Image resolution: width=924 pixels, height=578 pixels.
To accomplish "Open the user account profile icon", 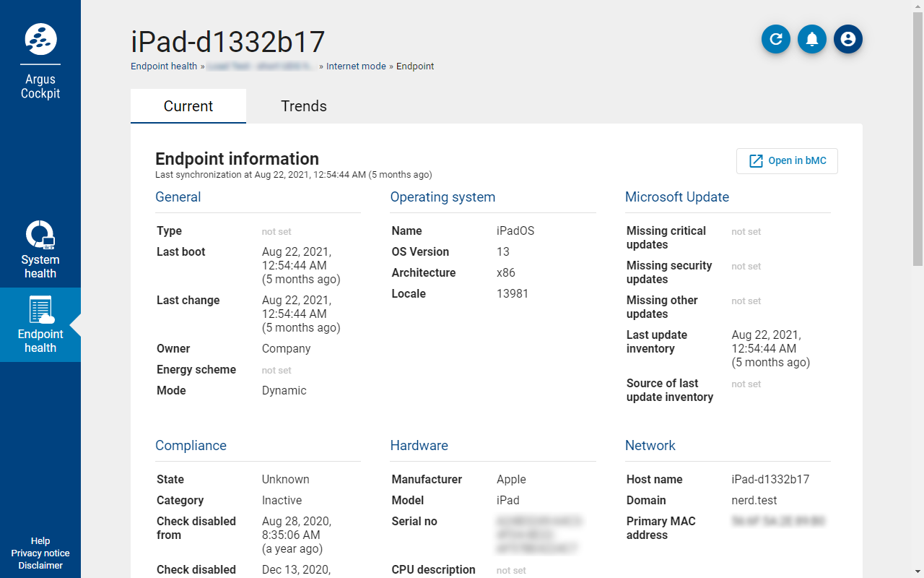I will [848, 39].
